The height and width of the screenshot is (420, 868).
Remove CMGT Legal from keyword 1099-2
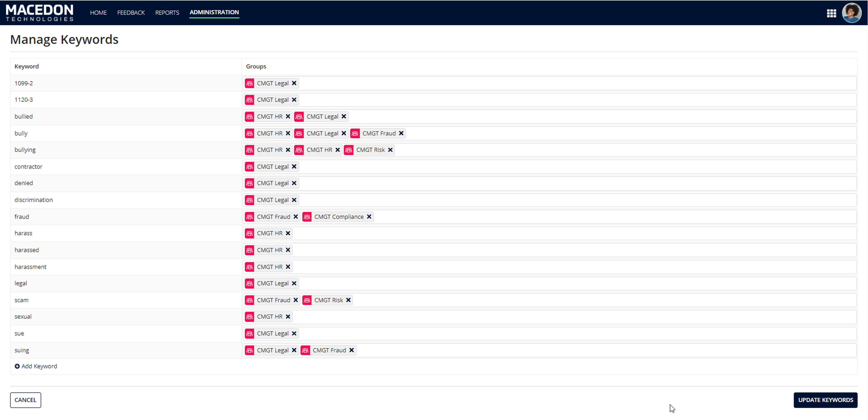294,83
